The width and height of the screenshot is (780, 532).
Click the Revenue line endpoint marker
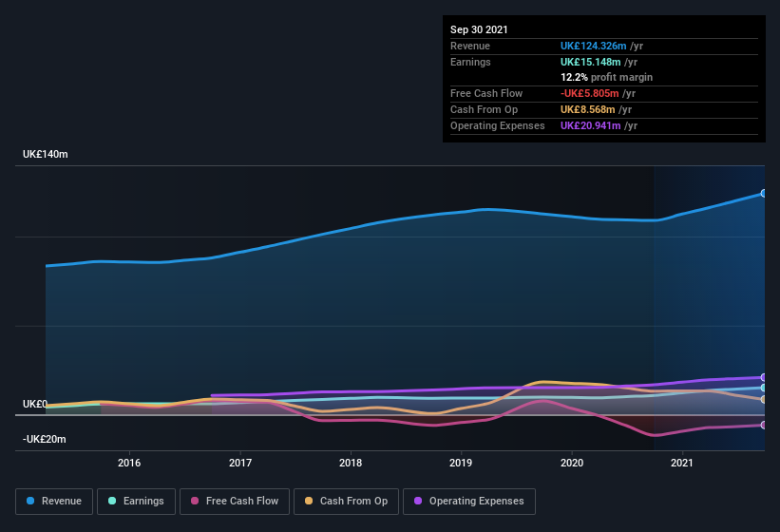pyautogui.click(x=764, y=193)
